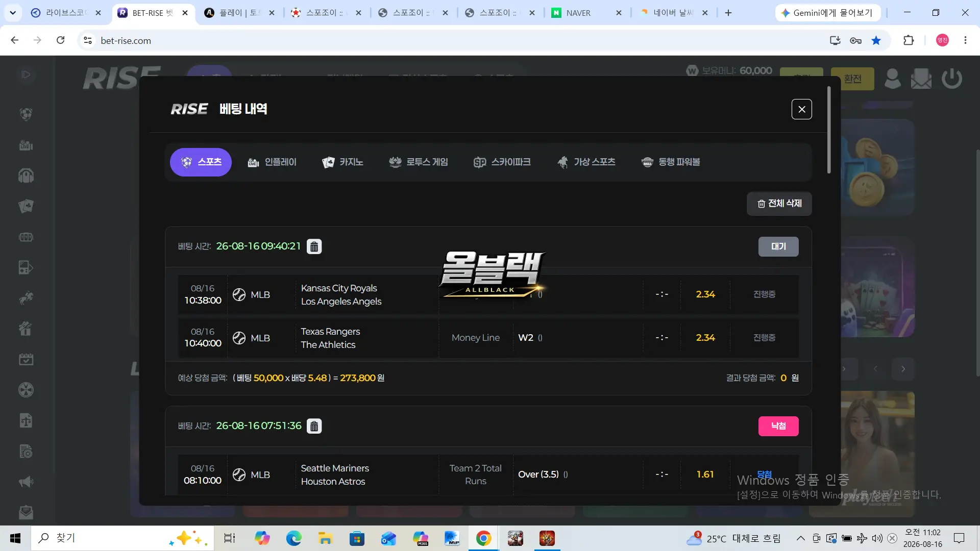Toggle the bookmark star for this page
980x551 pixels.
[876, 40]
